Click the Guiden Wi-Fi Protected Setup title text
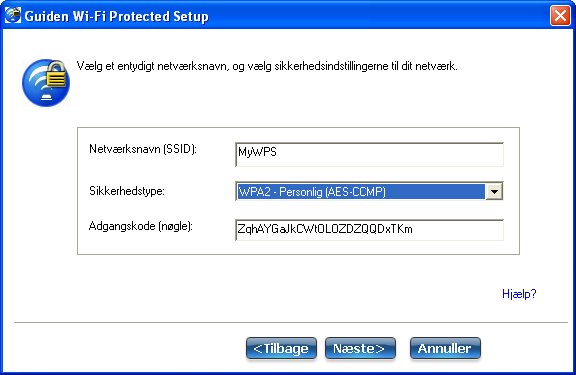 point(116,17)
